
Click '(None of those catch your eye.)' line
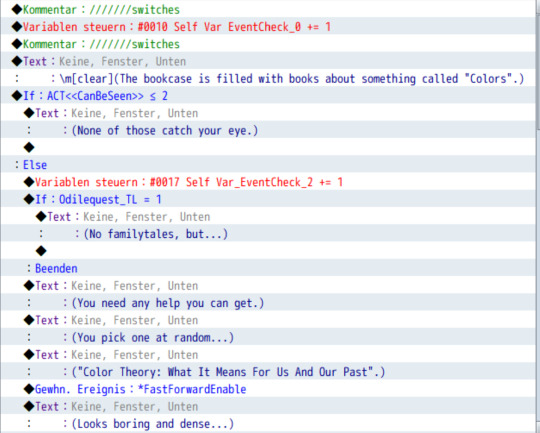click(268, 130)
